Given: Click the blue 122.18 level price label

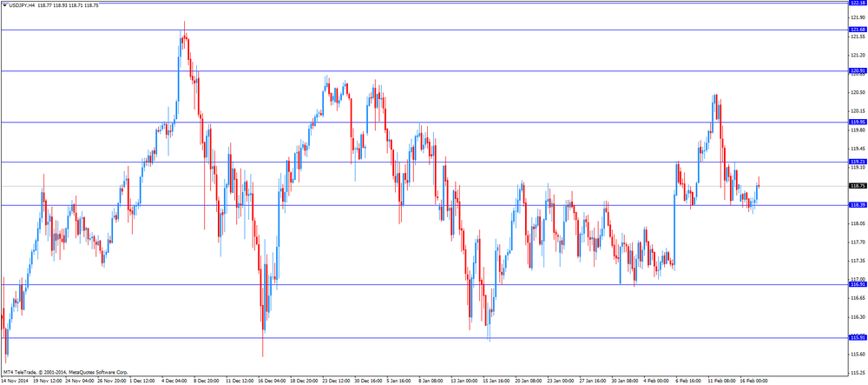Looking at the screenshot, I should (858, 3).
